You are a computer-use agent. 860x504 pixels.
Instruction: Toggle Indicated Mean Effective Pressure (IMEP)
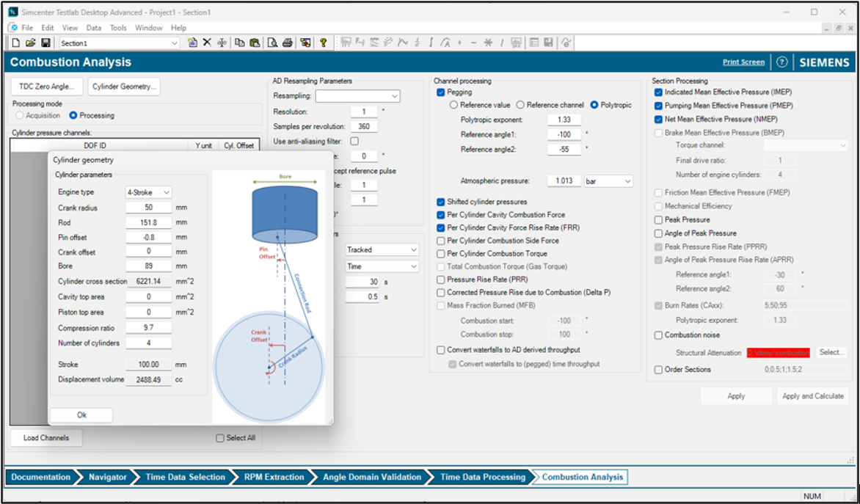(x=659, y=92)
